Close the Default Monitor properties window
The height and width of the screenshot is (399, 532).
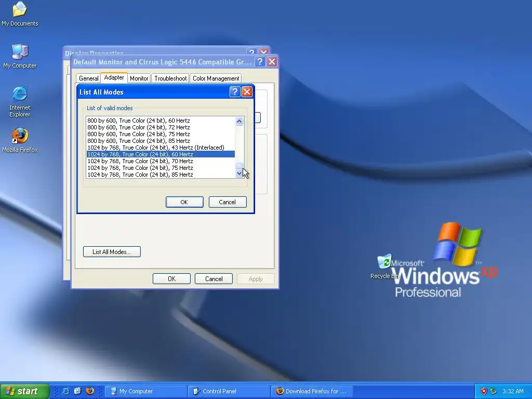(272, 62)
